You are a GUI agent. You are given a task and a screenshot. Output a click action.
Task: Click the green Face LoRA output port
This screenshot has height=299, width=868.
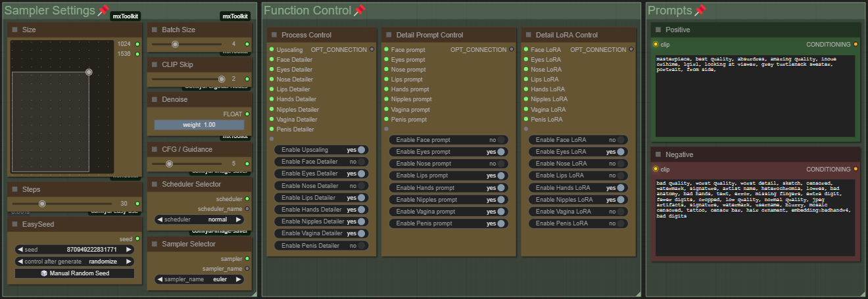(525, 49)
